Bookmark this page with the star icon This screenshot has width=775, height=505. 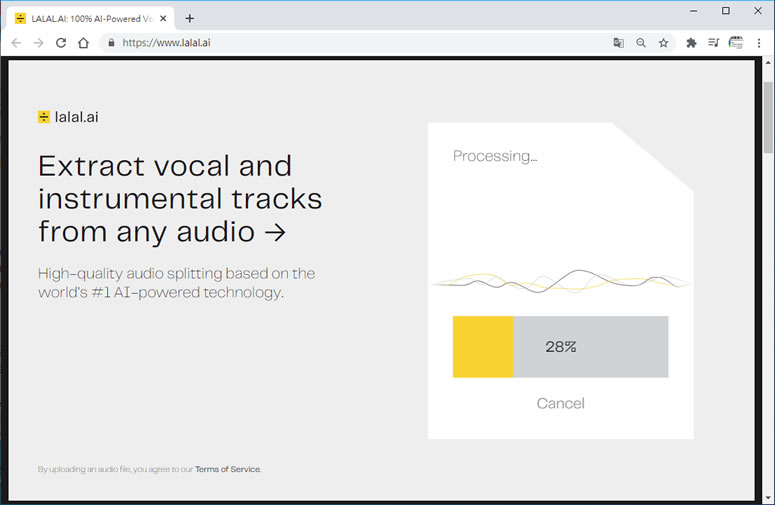point(663,43)
